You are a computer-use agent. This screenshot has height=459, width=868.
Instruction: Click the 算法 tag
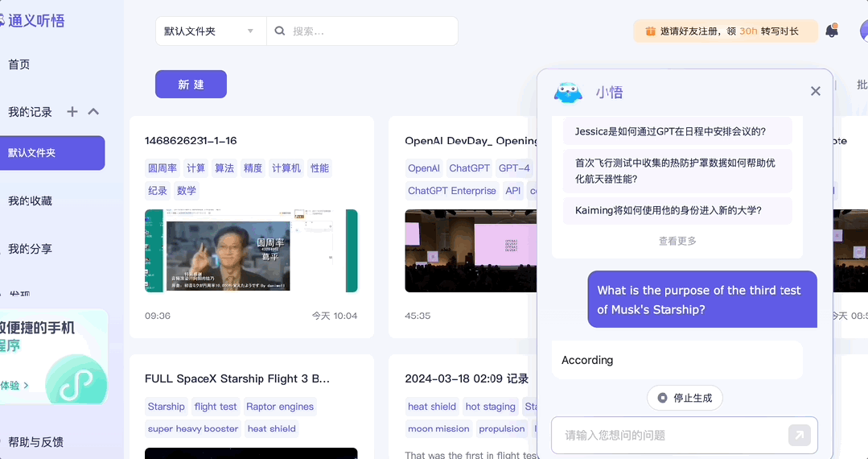(x=224, y=168)
